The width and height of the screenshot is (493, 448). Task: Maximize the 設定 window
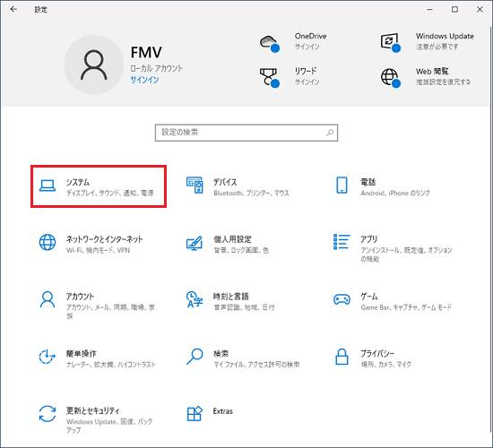tap(454, 10)
